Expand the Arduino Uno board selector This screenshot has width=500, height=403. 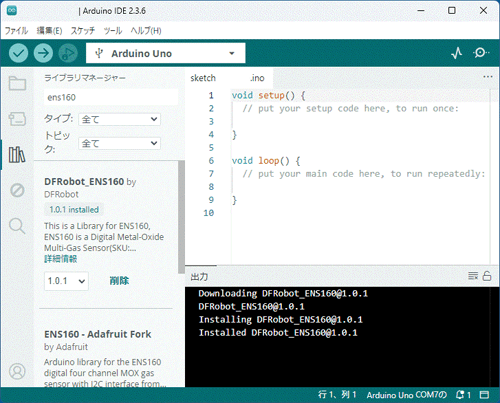coord(166,53)
